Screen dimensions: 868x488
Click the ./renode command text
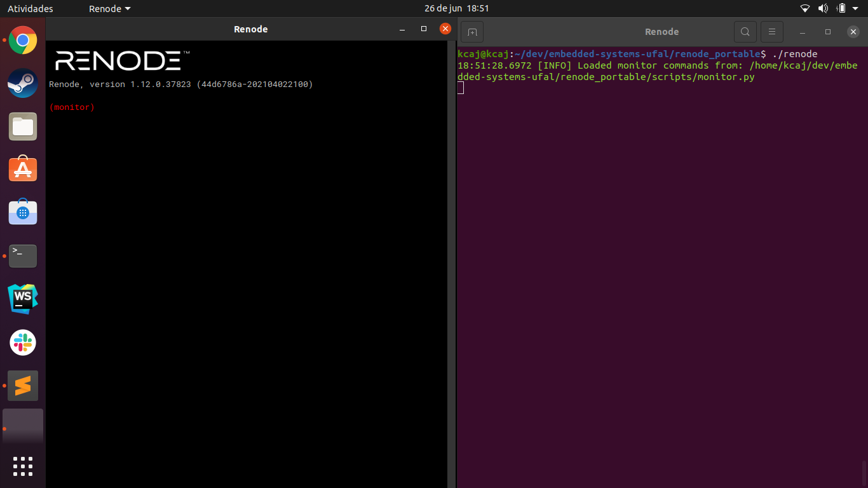point(795,54)
